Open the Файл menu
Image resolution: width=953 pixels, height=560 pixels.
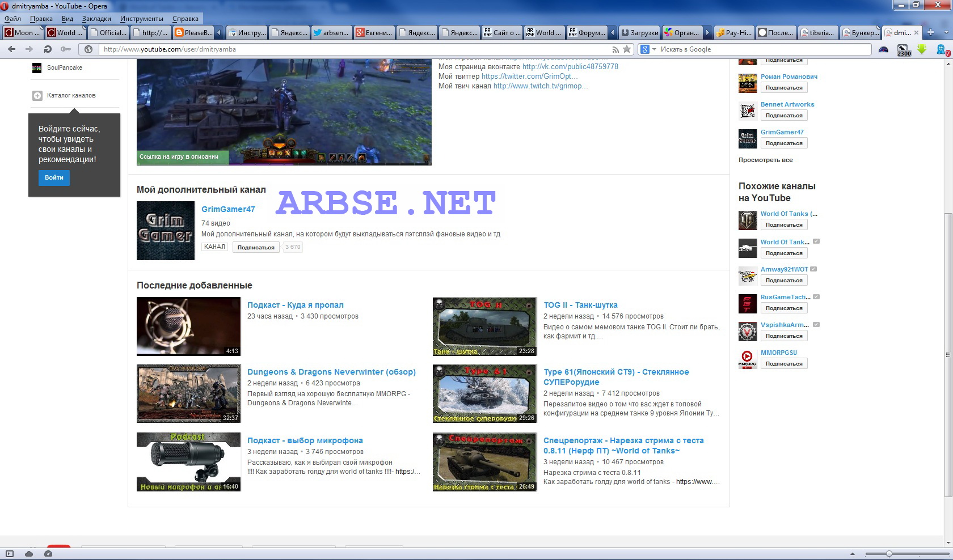pyautogui.click(x=12, y=19)
